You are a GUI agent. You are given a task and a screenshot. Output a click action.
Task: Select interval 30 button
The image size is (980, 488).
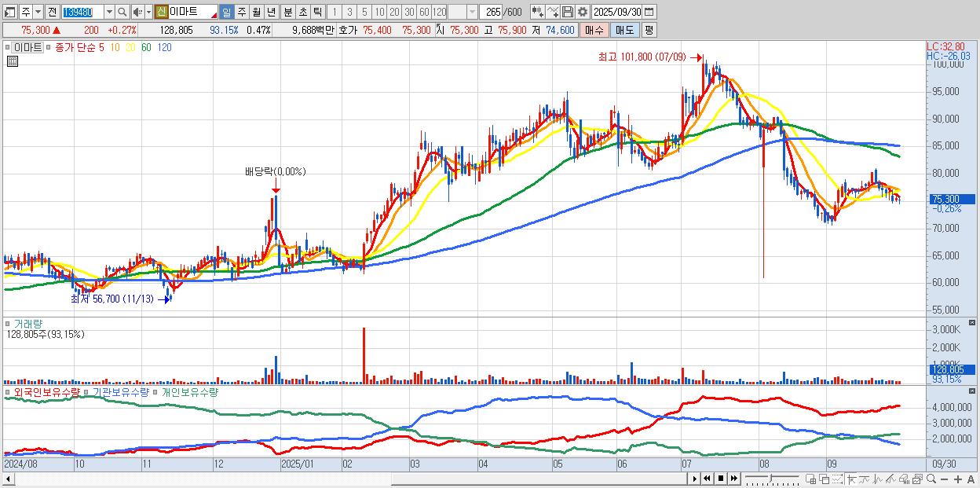coord(409,12)
